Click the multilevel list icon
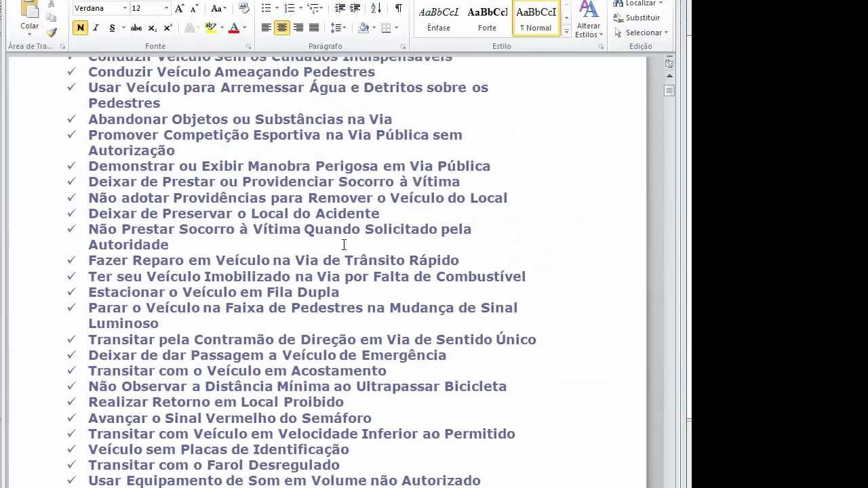 pyautogui.click(x=313, y=8)
